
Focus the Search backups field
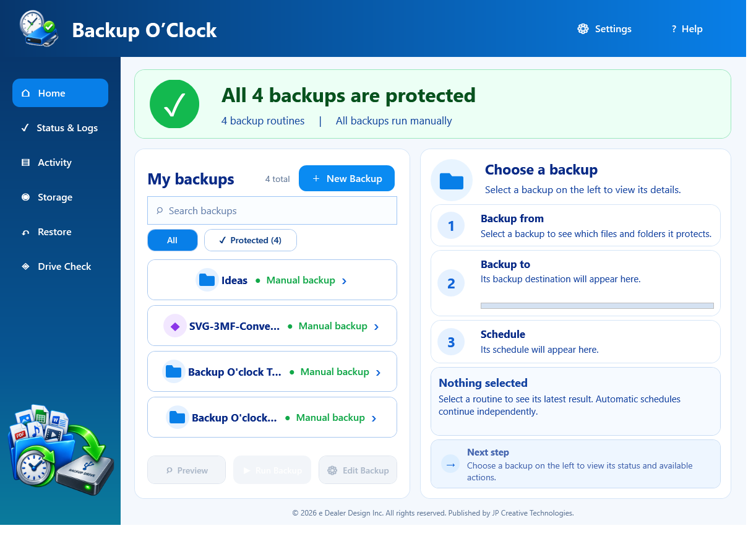(272, 210)
